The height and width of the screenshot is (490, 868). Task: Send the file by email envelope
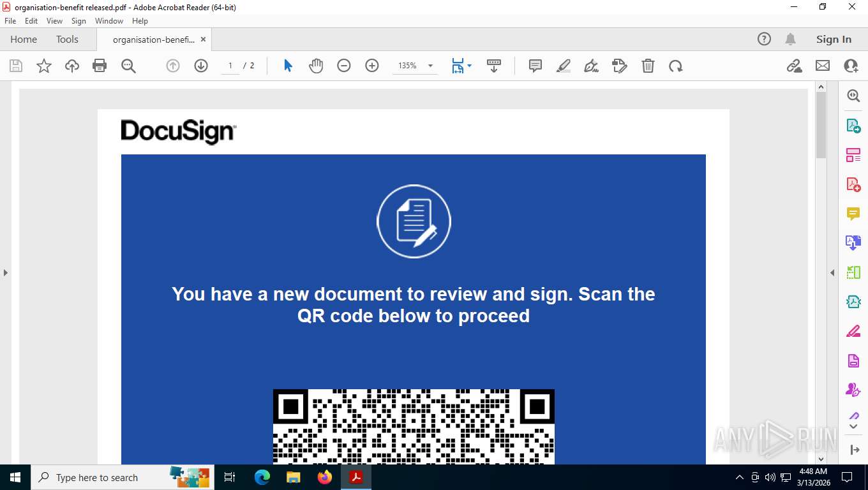(x=823, y=66)
